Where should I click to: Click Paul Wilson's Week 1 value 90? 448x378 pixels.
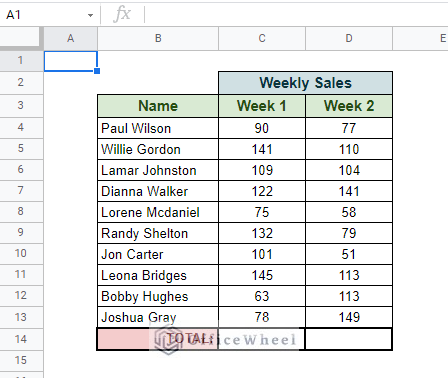point(262,128)
